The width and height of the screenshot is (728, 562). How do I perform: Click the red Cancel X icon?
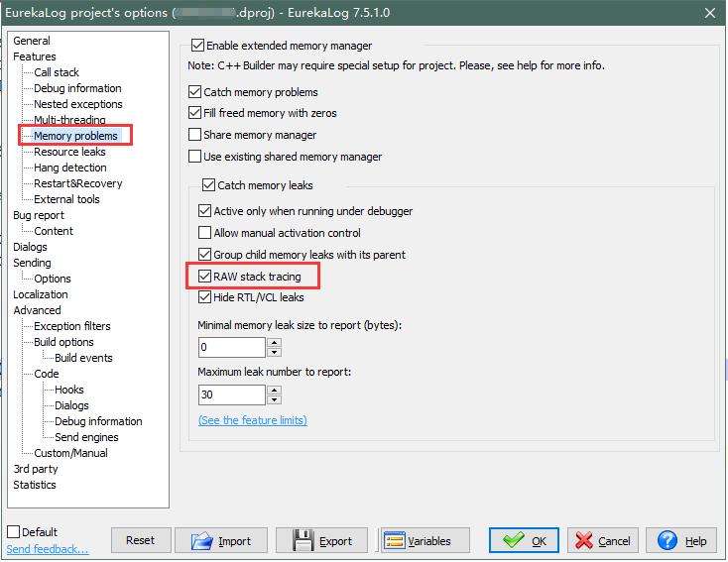pyautogui.click(x=583, y=540)
